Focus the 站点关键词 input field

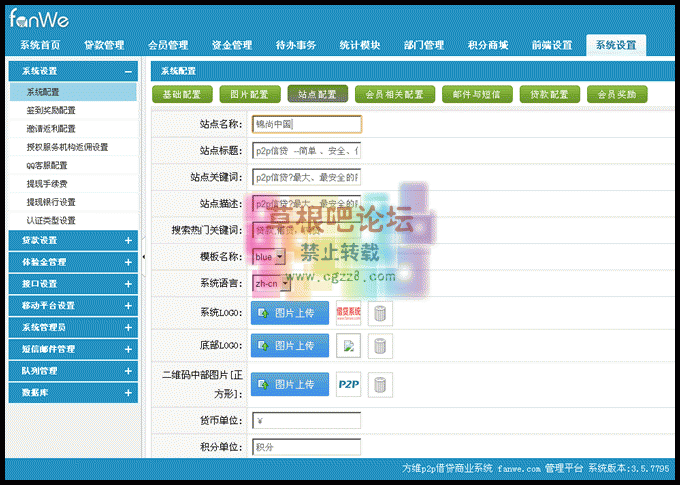tap(307, 177)
